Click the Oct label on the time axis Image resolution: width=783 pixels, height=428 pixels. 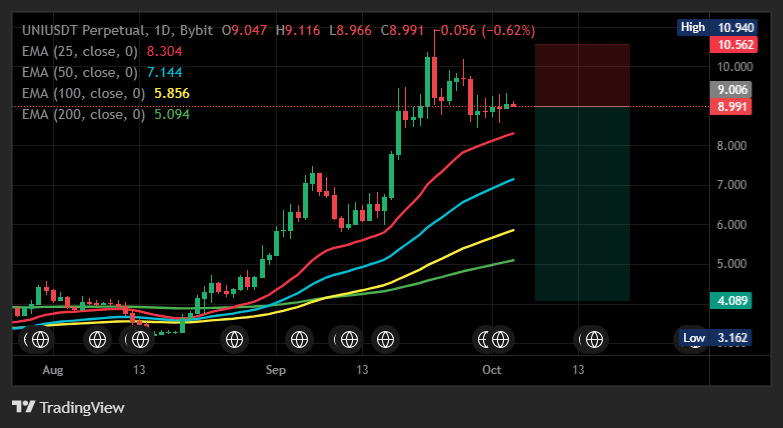pos(492,370)
